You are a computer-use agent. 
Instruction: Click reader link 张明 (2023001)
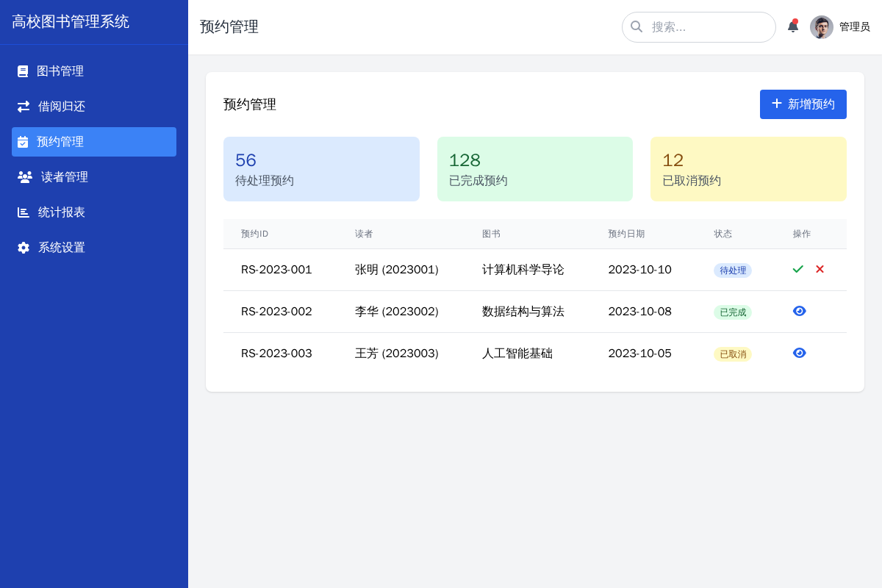[x=396, y=270]
